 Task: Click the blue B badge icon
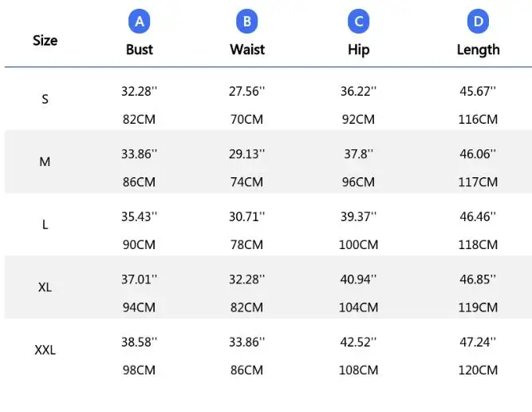(x=247, y=22)
